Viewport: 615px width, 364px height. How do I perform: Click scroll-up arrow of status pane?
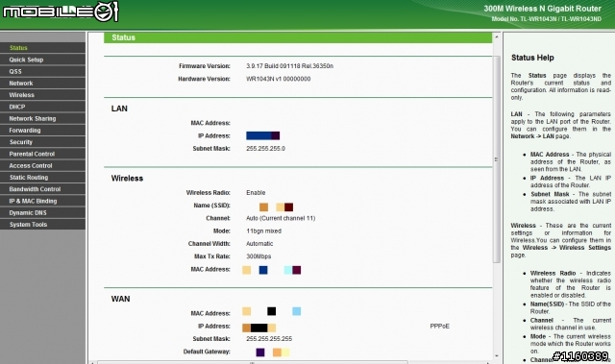pos(497,37)
